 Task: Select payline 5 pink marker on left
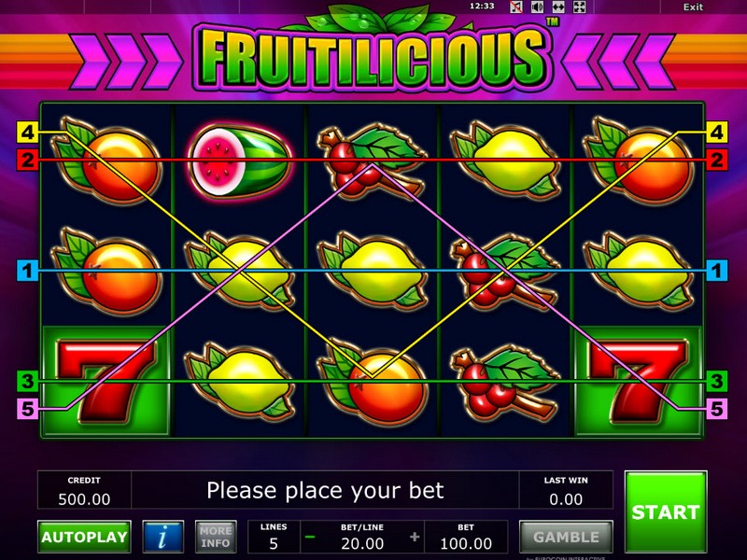pyautogui.click(x=28, y=409)
